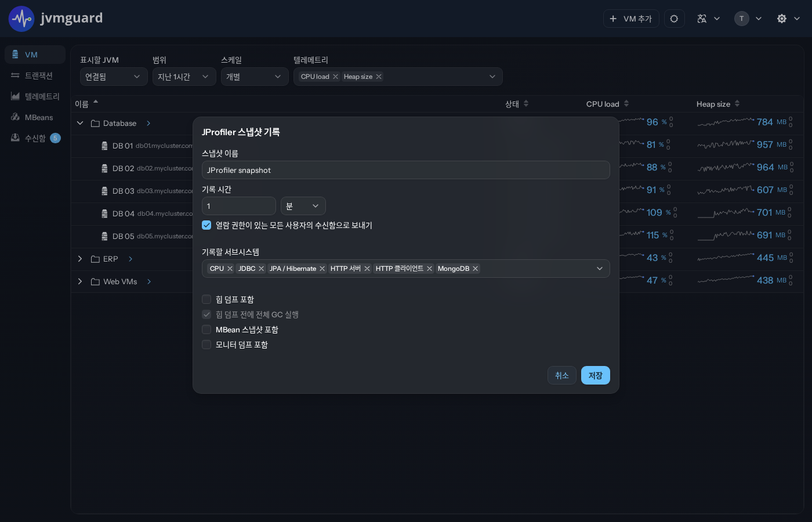Collapse the Database tree group
Screen dimensions: 812x522
pos(80,124)
